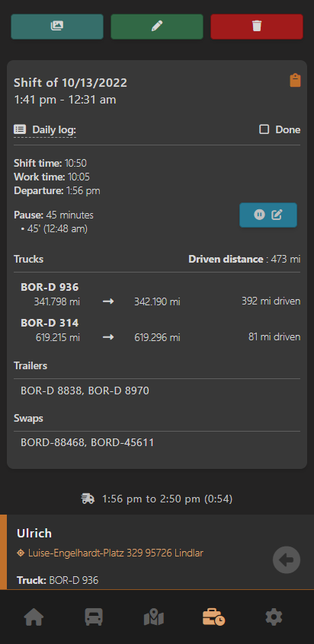The width and height of the screenshot is (314, 644).
Task: Open the map tab in bottom navigation
Action: pyautogui.click(x=154, y=617)
